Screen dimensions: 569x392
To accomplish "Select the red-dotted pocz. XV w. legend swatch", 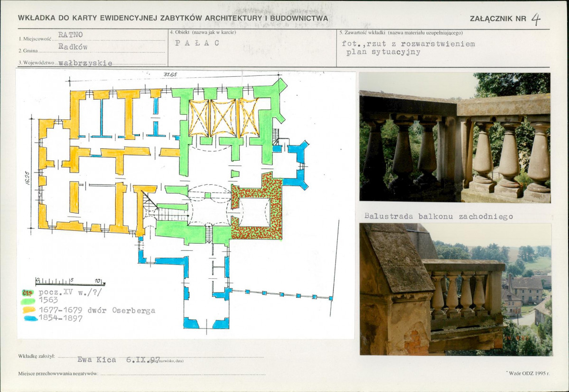I will [28, 292].
